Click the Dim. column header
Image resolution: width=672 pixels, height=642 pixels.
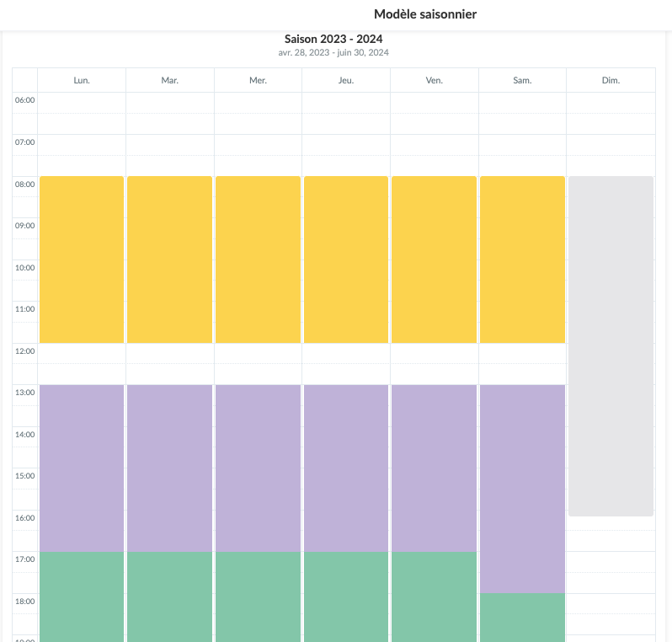click(x=611, y=80)
